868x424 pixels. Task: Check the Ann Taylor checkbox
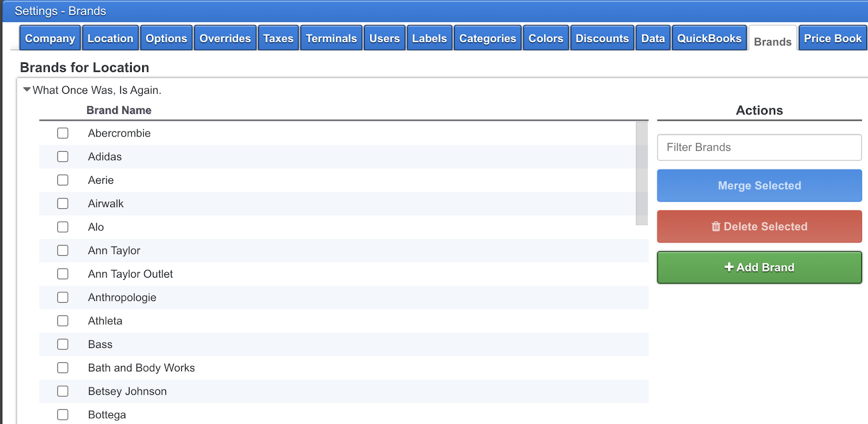pos(63,250)
